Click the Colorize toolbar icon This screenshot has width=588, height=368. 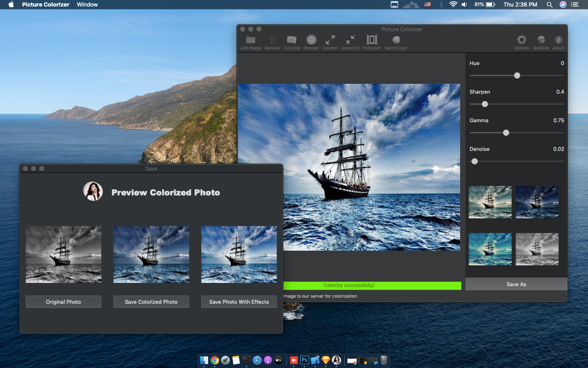pos(292,40)
